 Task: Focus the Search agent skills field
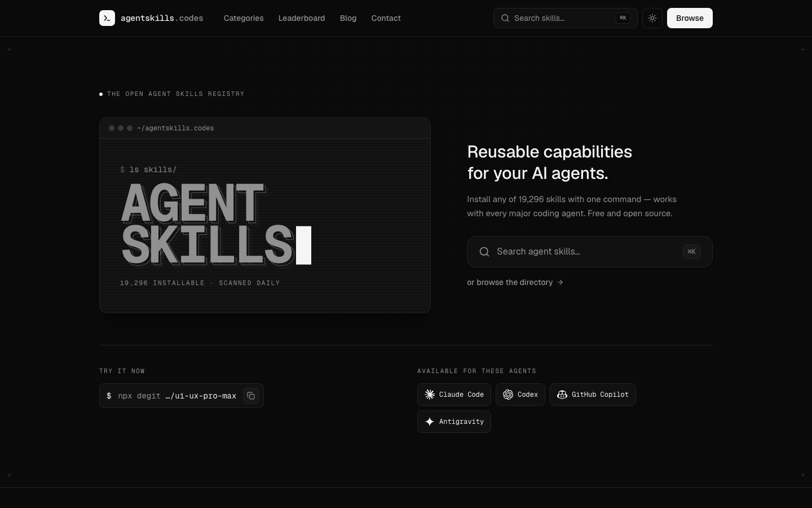click(x=590, y=252)
